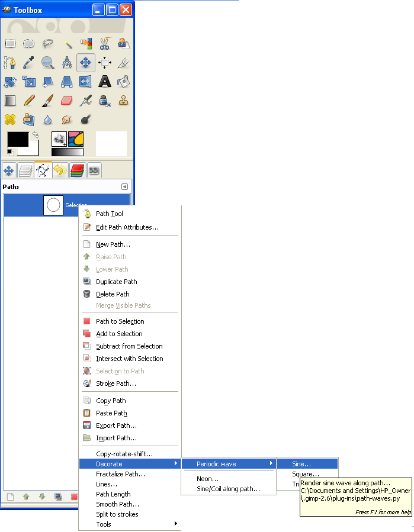Viewport: 414px width, 532px height.
Task: Open the active brush selector
Action: tap(59, 139)
